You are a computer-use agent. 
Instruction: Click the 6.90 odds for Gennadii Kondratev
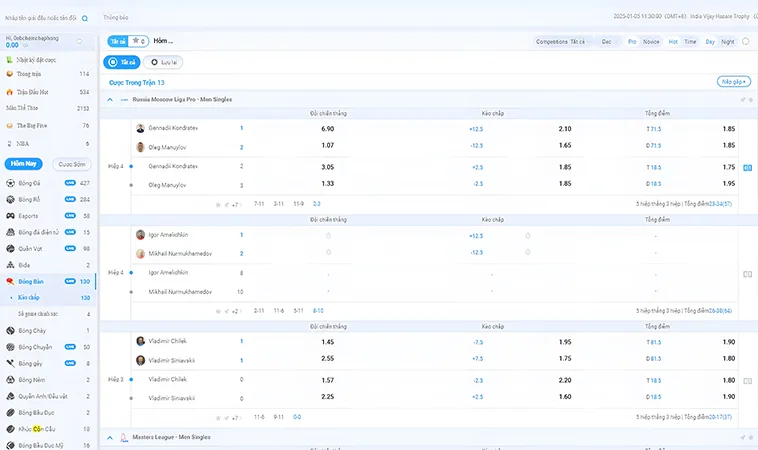click(327, 129)
